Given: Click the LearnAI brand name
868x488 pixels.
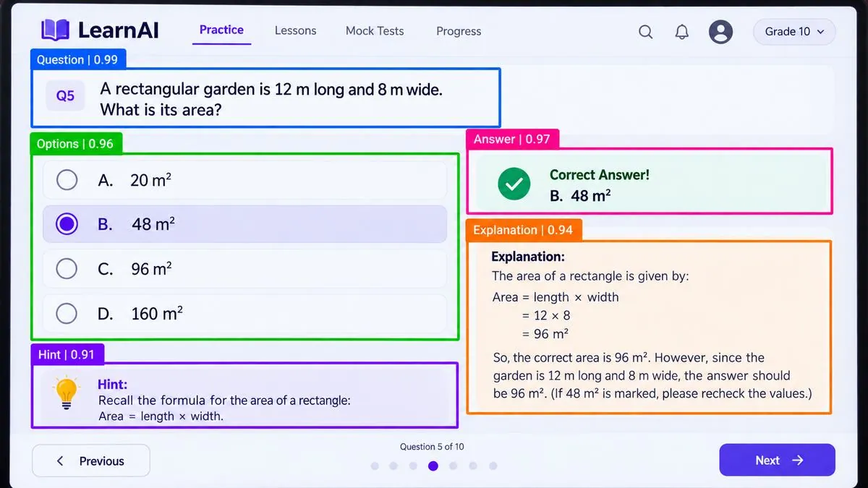Looking at the screenshot, I should 118,30.
